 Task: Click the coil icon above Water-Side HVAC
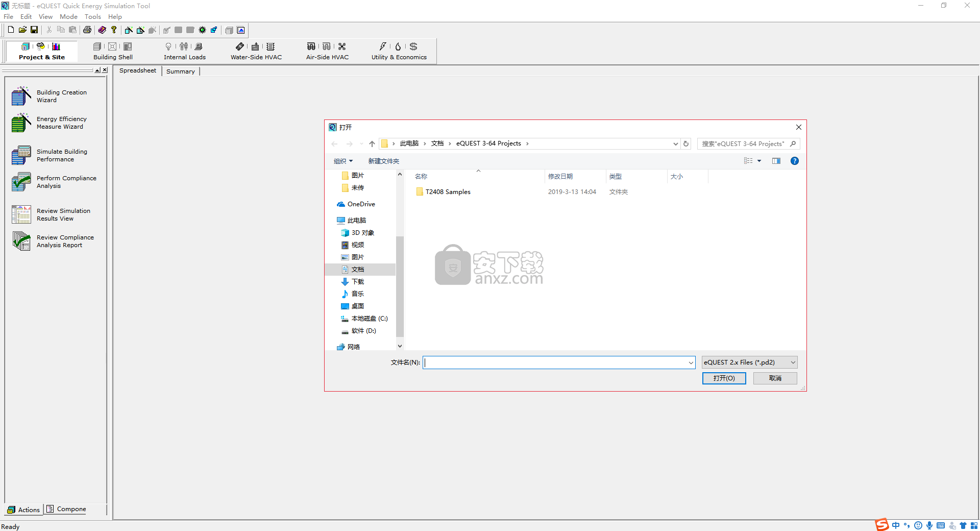[271, 46]
